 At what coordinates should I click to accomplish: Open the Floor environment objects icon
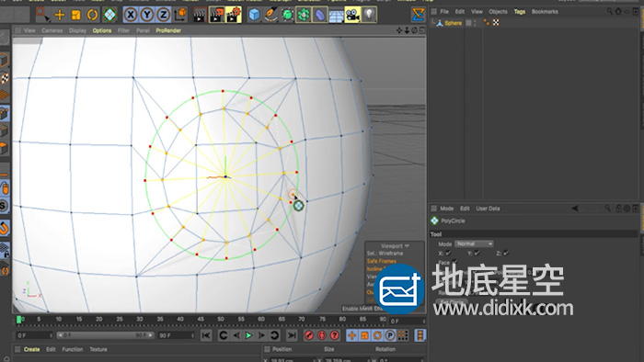click(336, 16)
